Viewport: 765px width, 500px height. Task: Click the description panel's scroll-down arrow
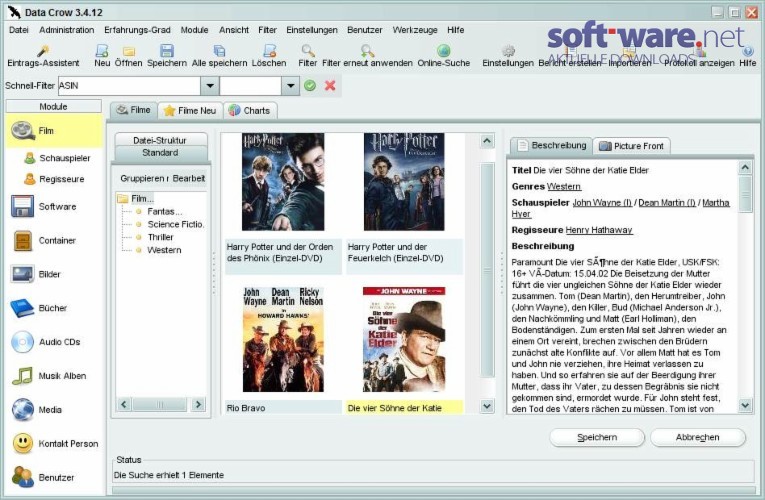[x=745, y=404]
